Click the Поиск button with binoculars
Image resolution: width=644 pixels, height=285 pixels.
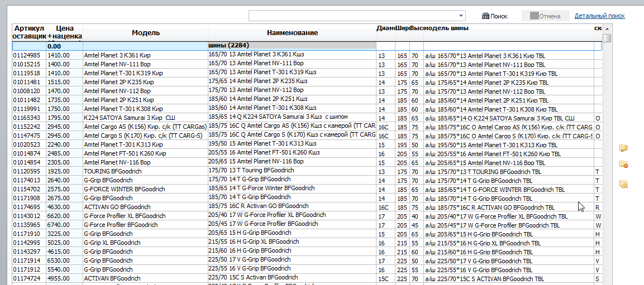tap(494, 16)
